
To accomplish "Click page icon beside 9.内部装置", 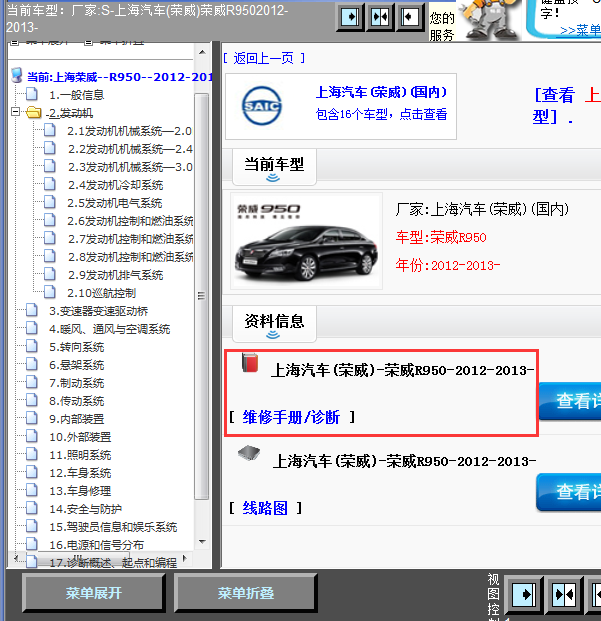I will click(32, 418).
